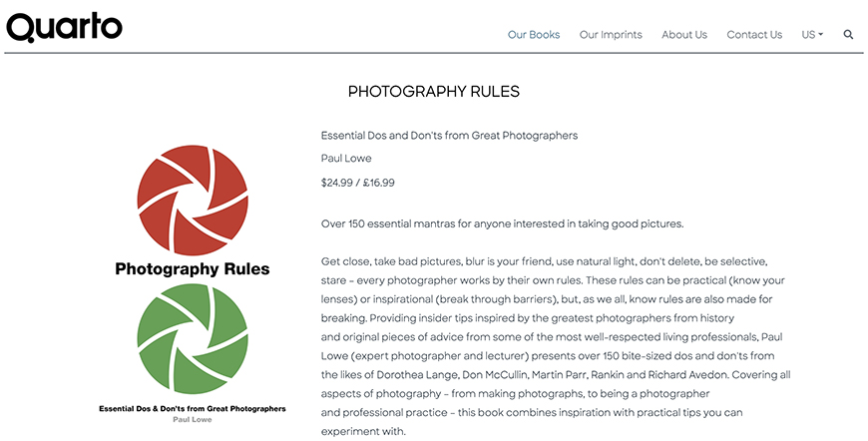Click the dropdown caret beside US

coord(820,34)
